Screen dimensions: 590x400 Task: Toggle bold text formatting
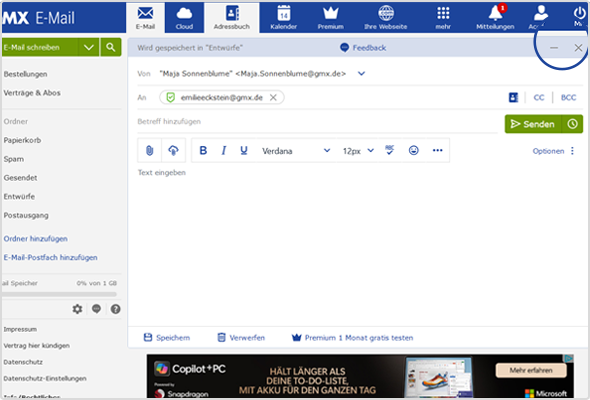pyautogui.click(x=203, y=151)
